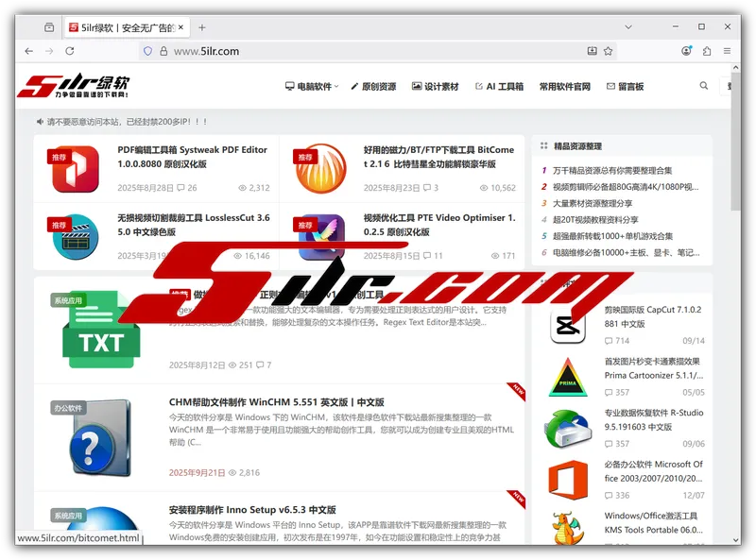
Task: Open 专业数据恢复软件 R-Studio link
Action: pyautogui.click(x=654, y=419)
